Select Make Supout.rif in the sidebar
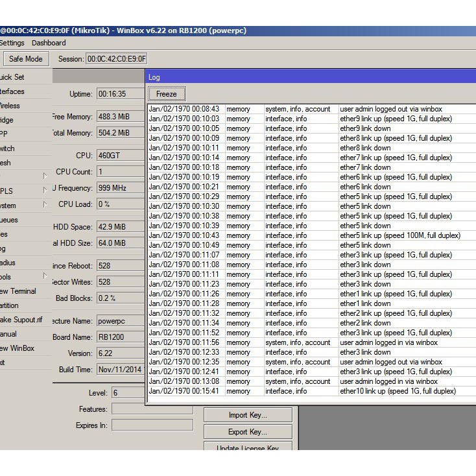Image resolution: width=476 pixels, height=476 pixels. (21, 320)
